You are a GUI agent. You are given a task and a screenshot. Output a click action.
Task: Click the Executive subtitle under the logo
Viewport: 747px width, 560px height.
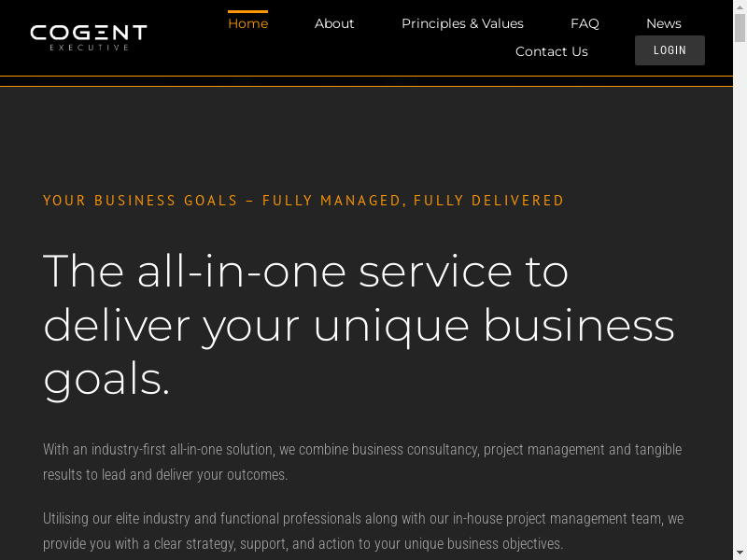point(89,47)
